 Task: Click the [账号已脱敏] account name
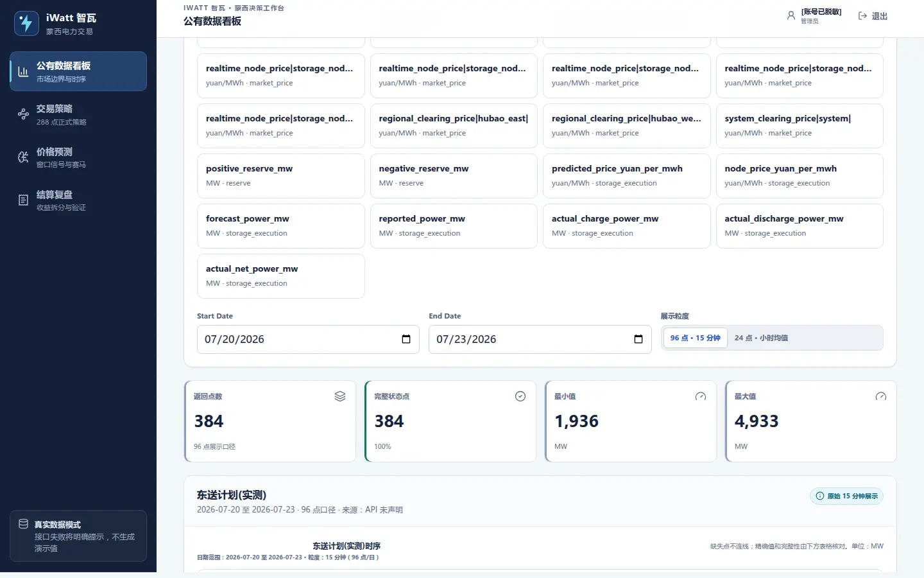(x=821, y=12)
